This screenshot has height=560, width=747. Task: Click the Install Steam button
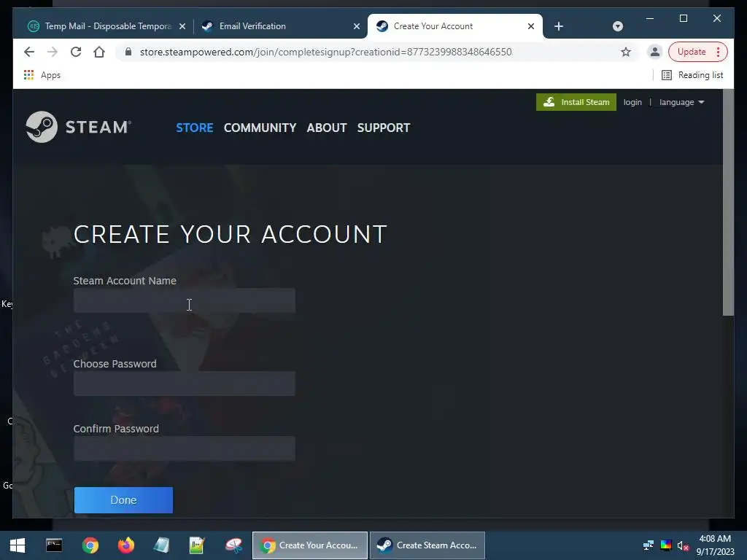click(576, 102)
